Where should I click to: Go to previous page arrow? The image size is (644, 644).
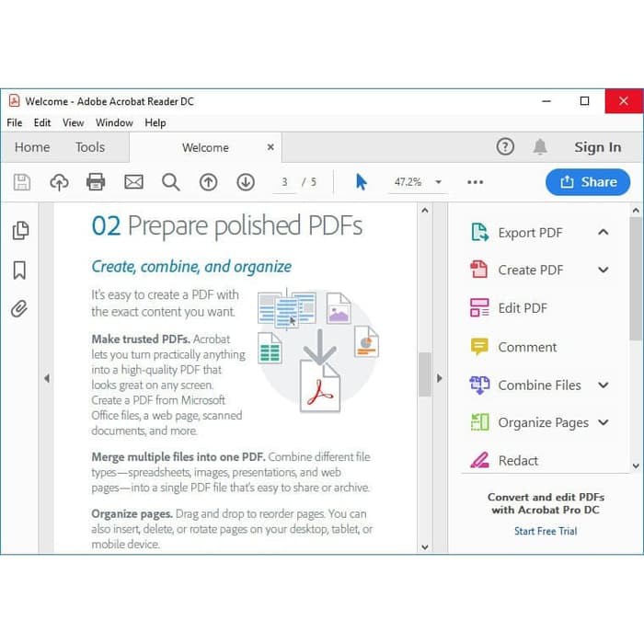point(209,182)
